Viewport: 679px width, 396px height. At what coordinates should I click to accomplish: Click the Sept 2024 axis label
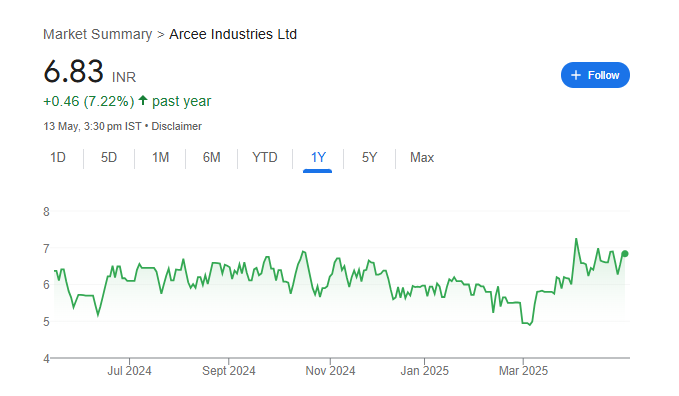229,371
